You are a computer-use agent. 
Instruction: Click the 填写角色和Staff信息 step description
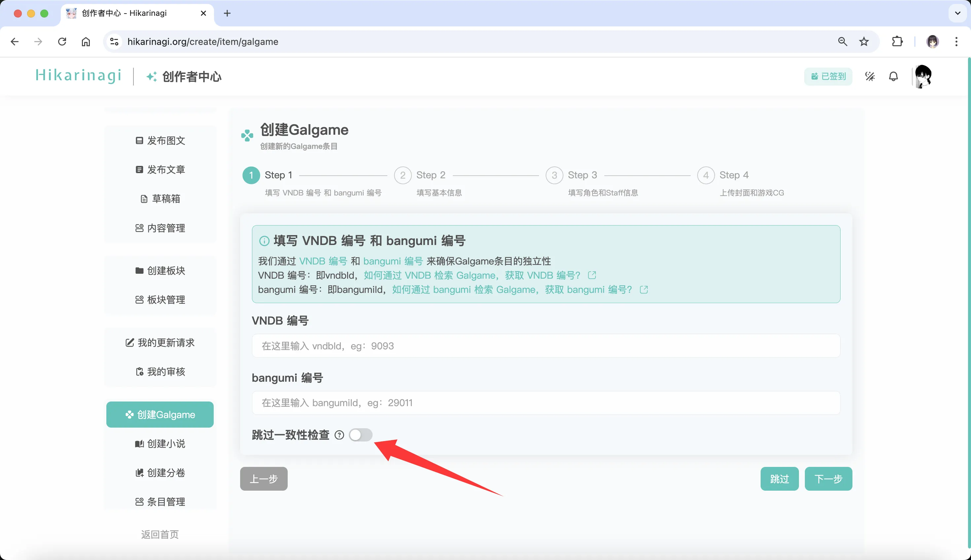coord(603,193)
